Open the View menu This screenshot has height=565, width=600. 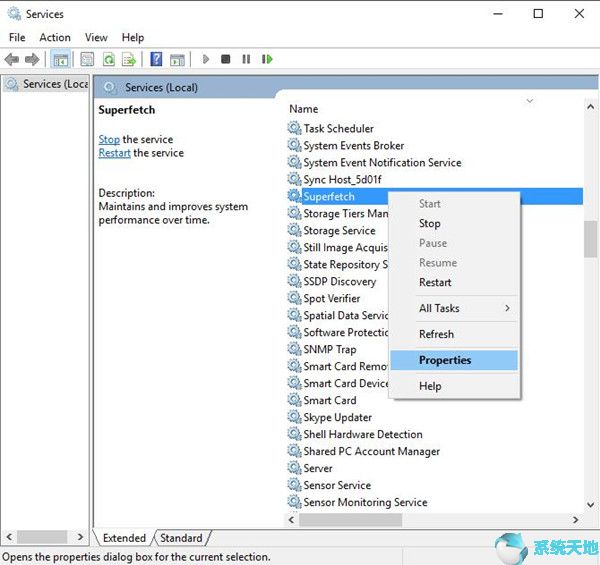point(96,37)
